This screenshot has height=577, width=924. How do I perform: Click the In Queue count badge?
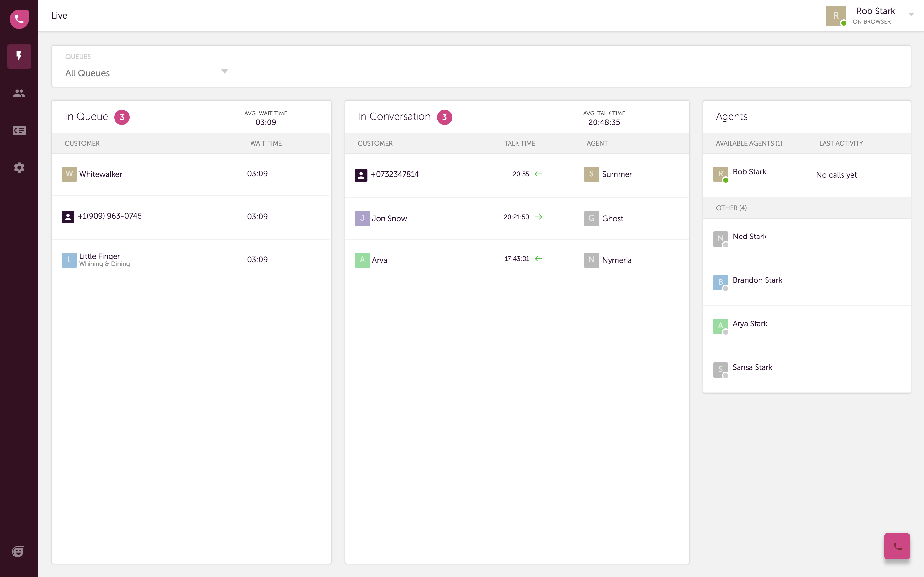point(122,117)
